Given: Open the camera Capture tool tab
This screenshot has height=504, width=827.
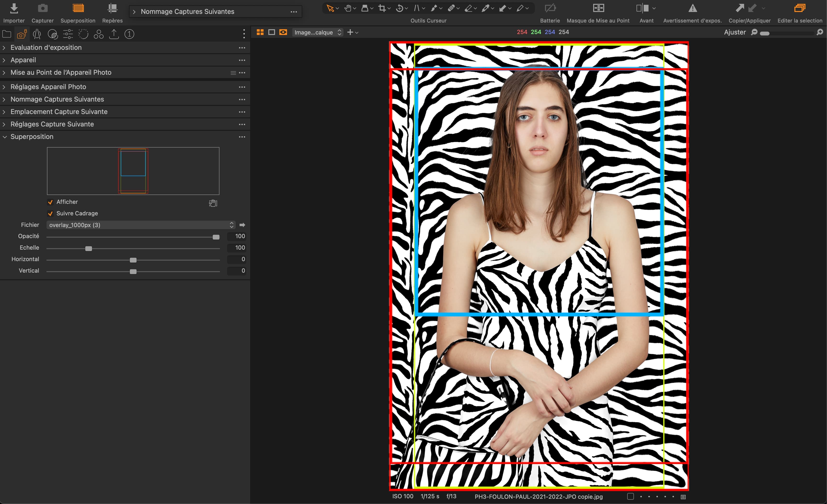Looking at the screenshot, I should coord(22,34).
